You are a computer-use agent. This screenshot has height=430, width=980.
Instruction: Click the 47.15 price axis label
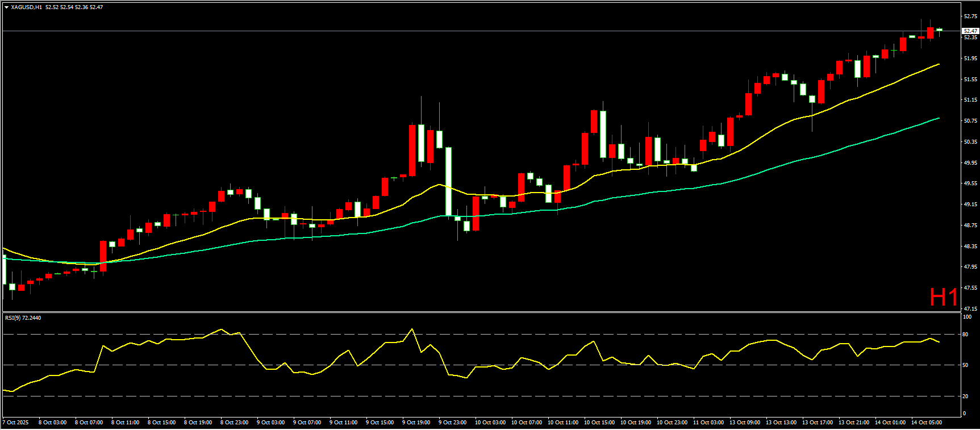[970, 308]
